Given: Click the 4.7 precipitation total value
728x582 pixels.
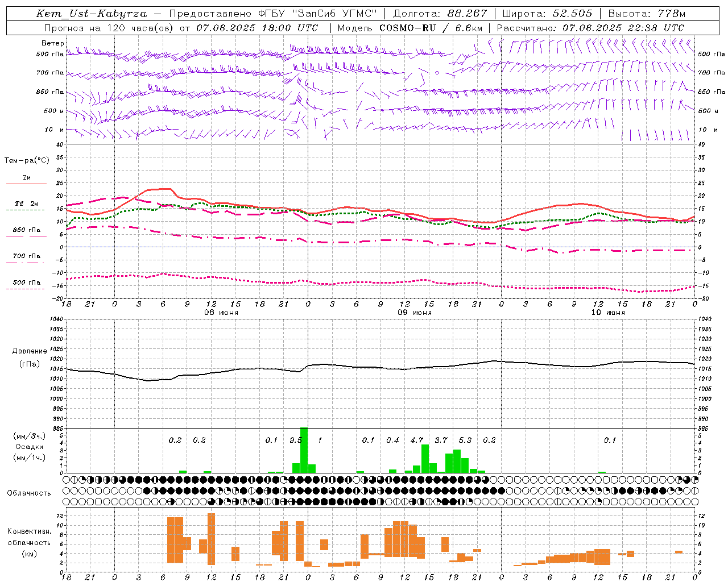Looking at the screenshot, I should pos(417,440).
